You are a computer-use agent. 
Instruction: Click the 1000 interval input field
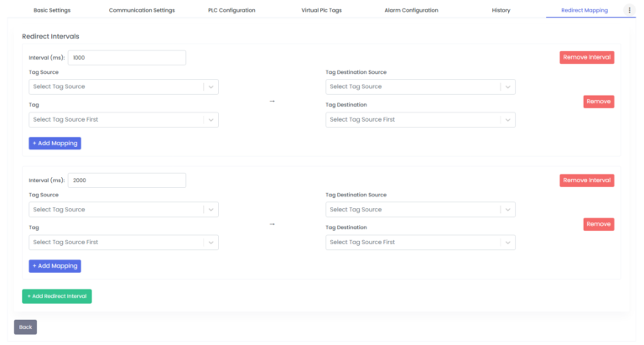127,58
